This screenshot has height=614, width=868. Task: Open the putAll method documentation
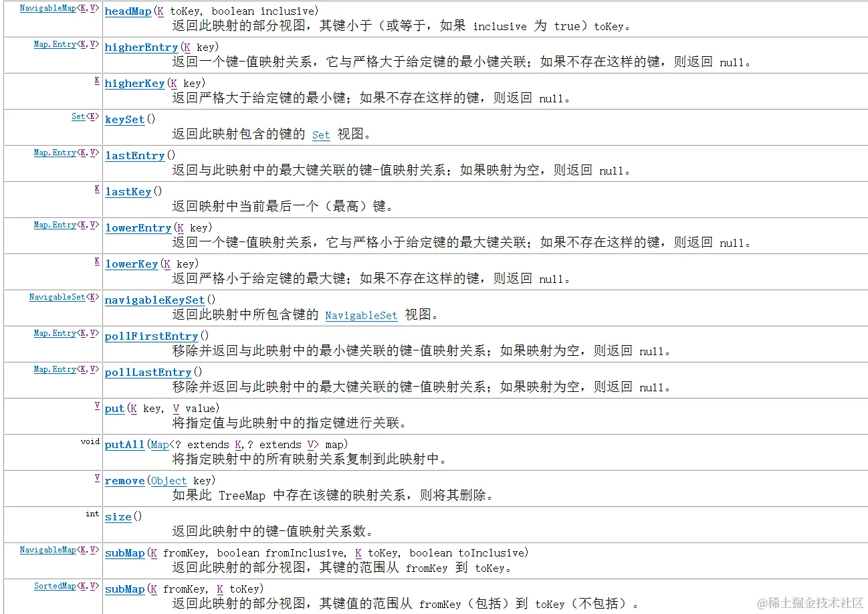[124, 444]
